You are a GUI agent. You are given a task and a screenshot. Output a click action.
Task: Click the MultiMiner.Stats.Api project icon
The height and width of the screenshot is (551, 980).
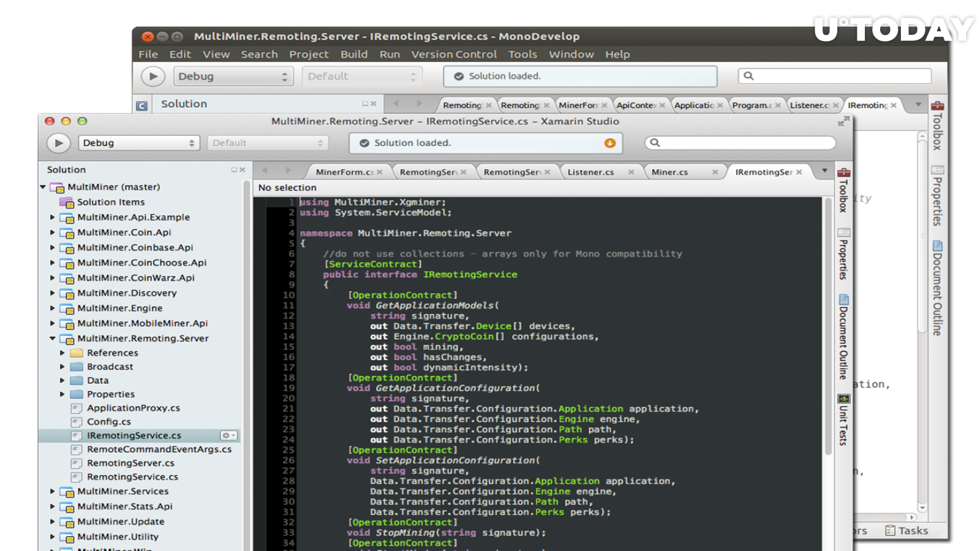(67, 506)
